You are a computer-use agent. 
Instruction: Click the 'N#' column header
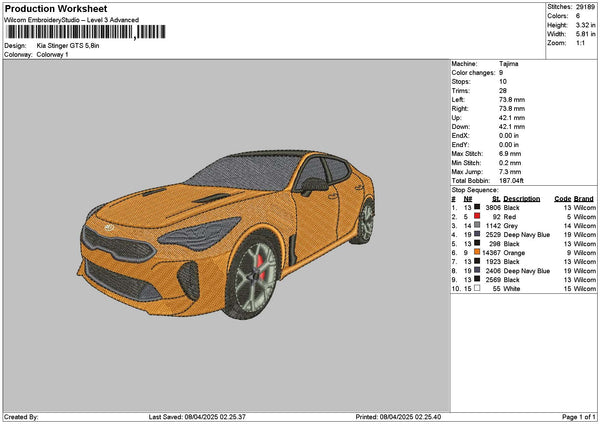[x=468, y=199]
